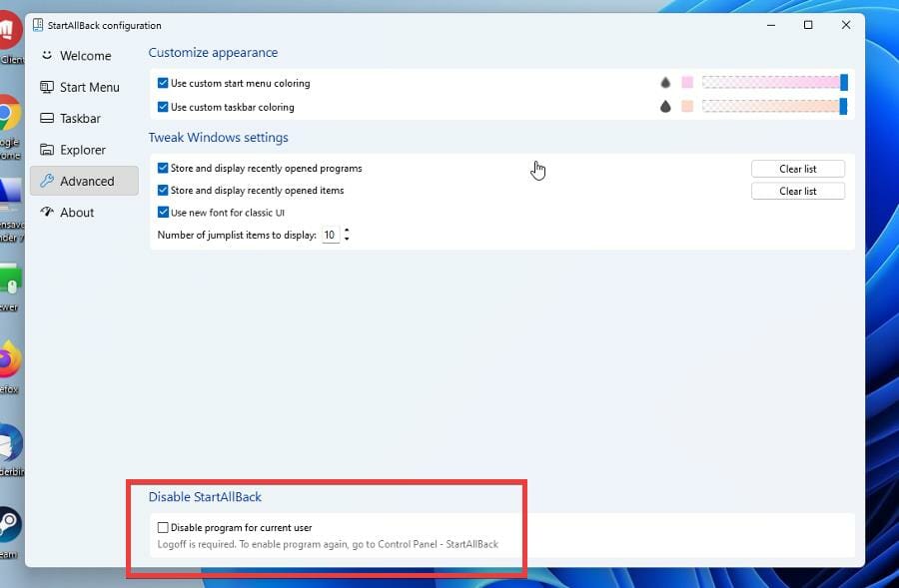The height and width of the screenshot is (588, 899).
Task: Click the start menu coloring droplet icon
Action: tap(666, 83)
